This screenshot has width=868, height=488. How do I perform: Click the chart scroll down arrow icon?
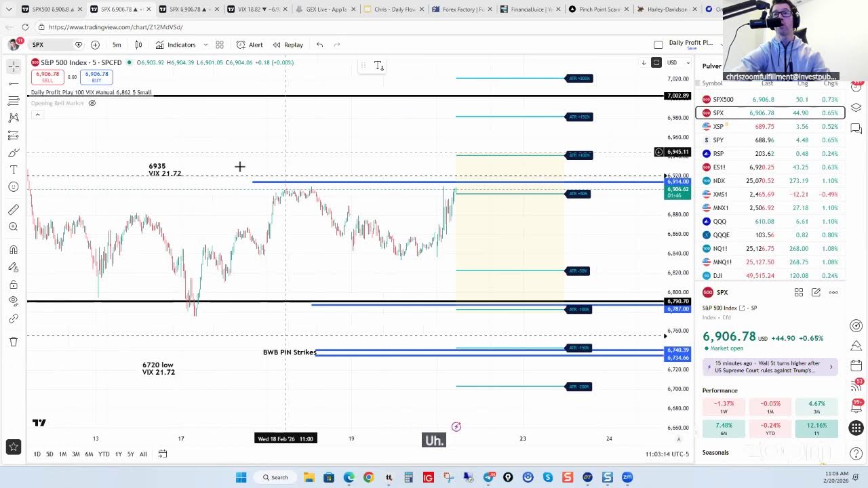[x=644, y=62]
